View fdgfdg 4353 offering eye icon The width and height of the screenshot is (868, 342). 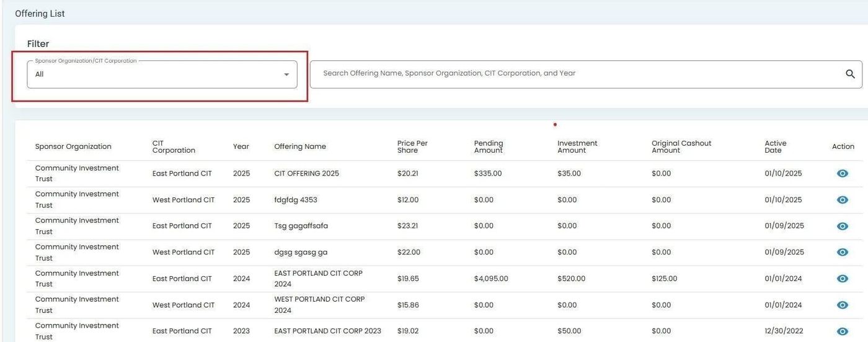coord(842,200)
